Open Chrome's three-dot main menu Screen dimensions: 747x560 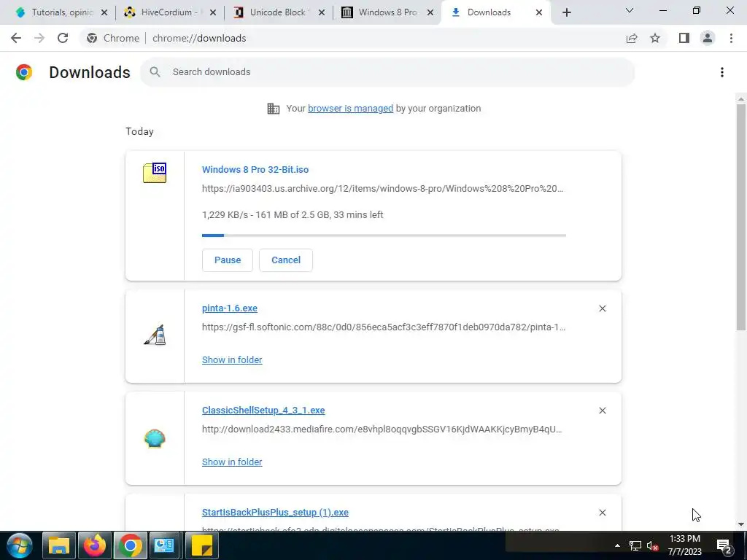(x=731, y=38)
